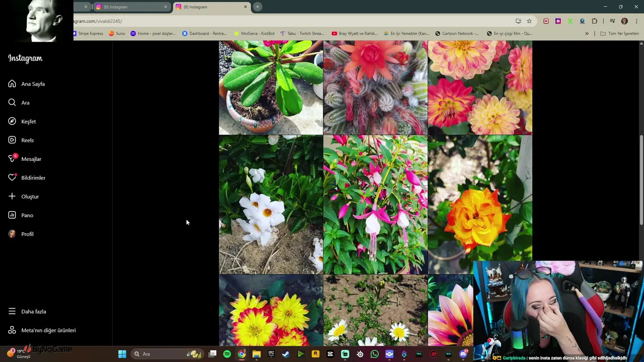Open a new browser tab

[x=258, y=7]
